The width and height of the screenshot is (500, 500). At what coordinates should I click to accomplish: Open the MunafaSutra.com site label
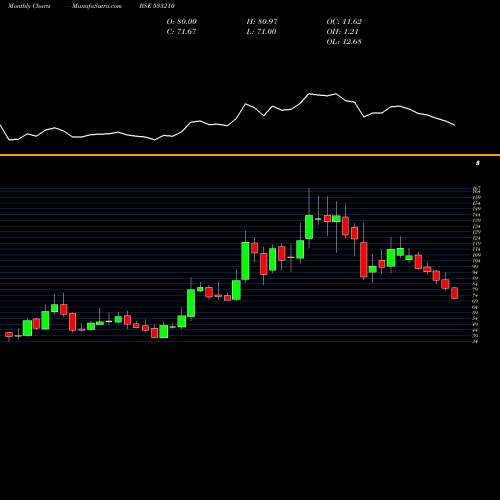[97, 6]
